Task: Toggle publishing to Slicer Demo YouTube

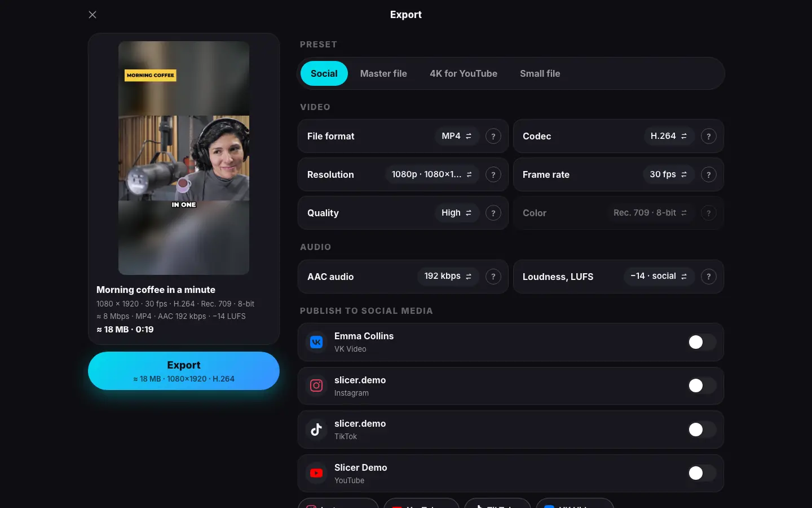Action: (701, 473)
